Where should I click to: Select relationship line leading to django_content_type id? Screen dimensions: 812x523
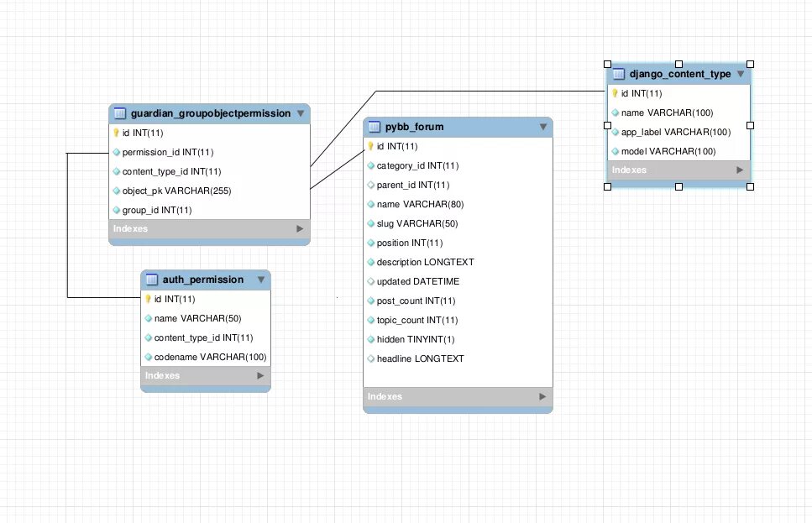(490, 92)
